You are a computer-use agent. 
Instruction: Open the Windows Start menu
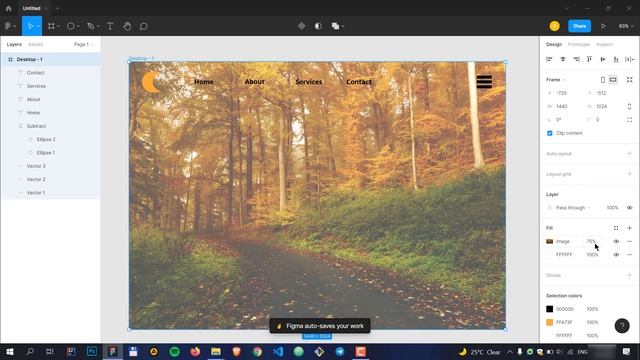[x=9, y=352]
